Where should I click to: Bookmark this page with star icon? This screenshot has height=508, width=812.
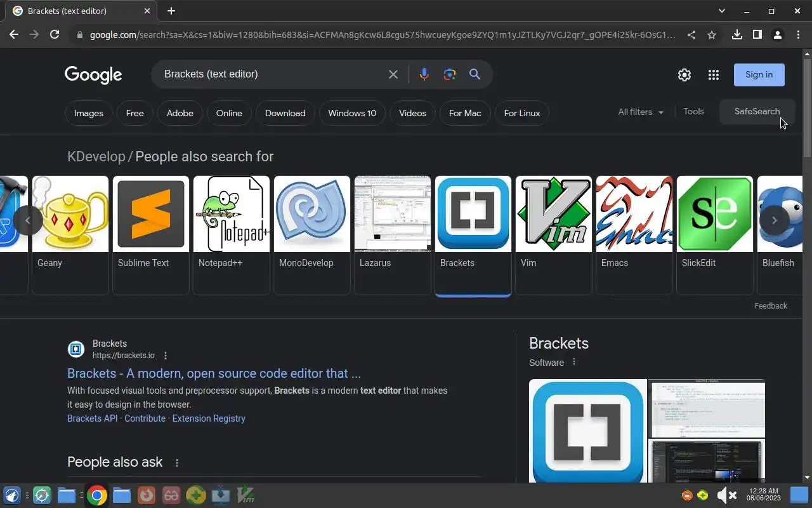(x=712, y=35)
